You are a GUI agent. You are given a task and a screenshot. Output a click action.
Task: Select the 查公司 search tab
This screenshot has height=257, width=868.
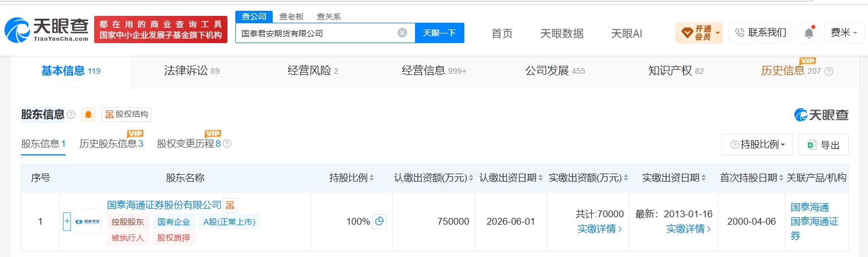point(254,16)
